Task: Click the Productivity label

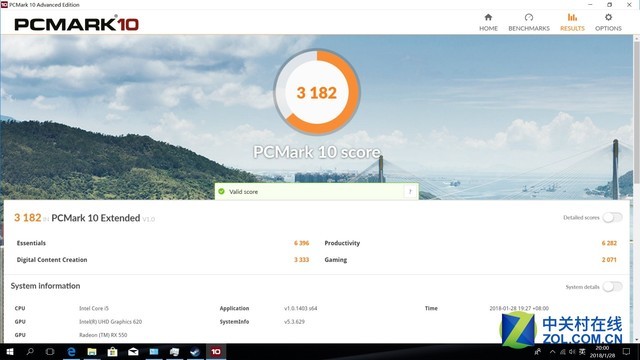Action: pos(342,243)
